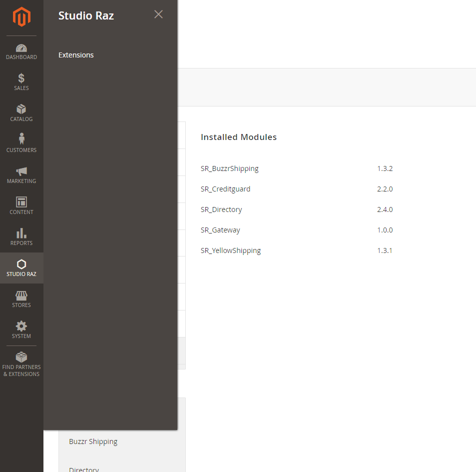This screenshot has height=472, width=476.
Task: Open the Catalog menu
Action: coord(21,113)
